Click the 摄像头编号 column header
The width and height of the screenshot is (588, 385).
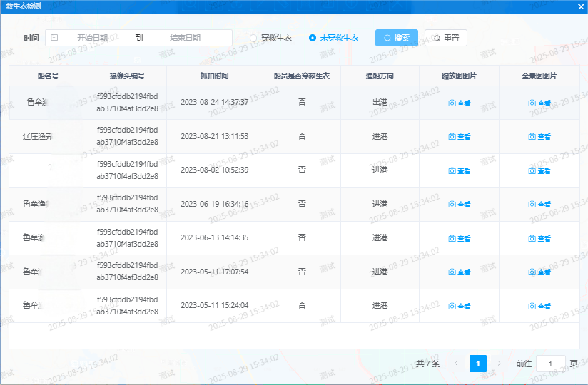[x=127, y=76]
